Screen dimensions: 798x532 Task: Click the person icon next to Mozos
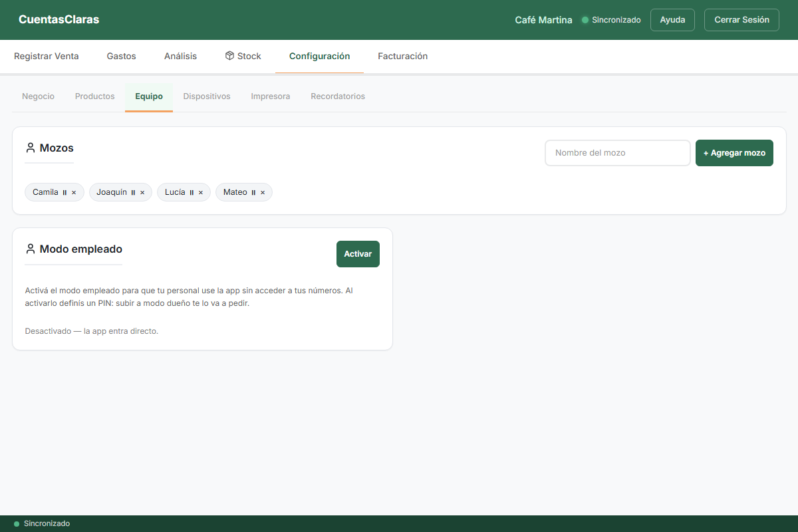(x=30, y=148)
